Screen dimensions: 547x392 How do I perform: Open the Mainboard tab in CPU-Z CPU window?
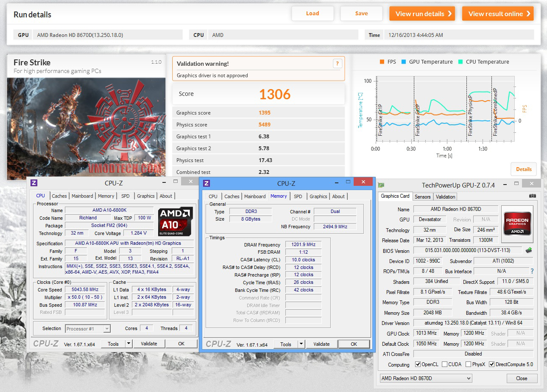[82, 196]
